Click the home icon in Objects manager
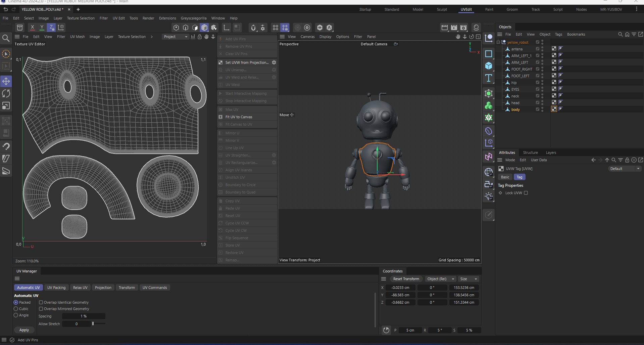 point(627,34)
